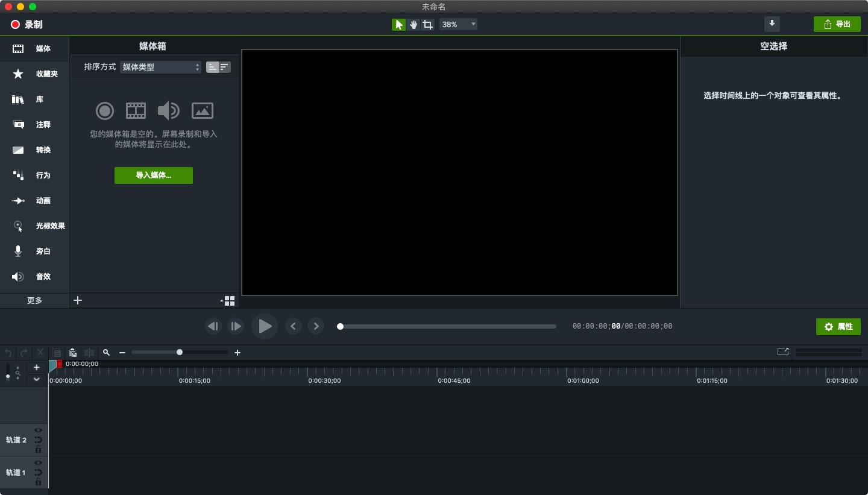Click timeline zoom in plus button
Screen dimensions: 868x495
pyautogui.click(x=237, y=353)
